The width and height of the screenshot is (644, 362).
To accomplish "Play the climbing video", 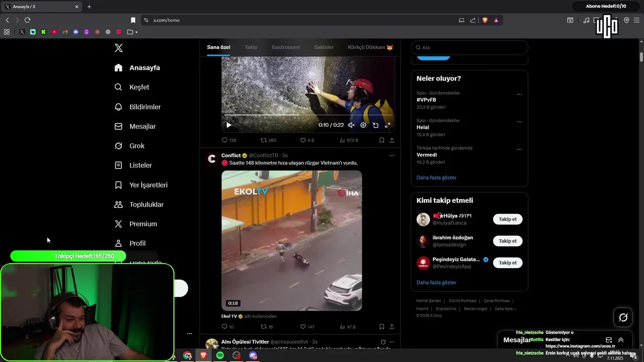I will coord(228,125).
